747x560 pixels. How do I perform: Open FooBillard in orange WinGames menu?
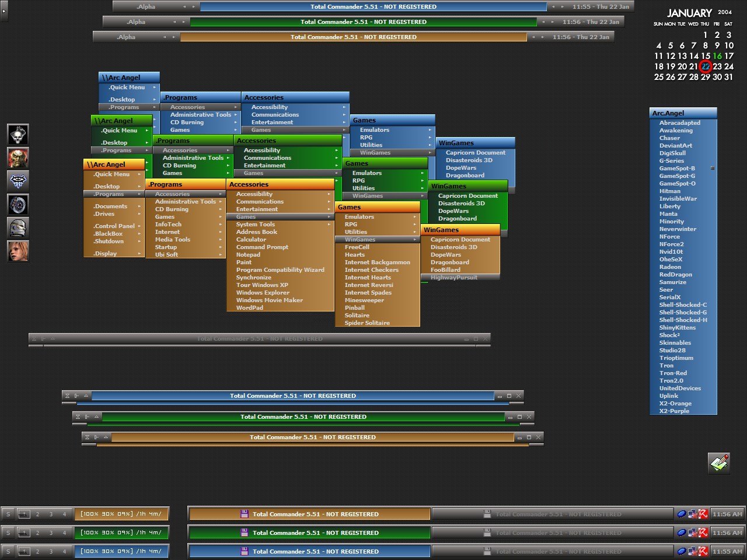pos(460,270)
